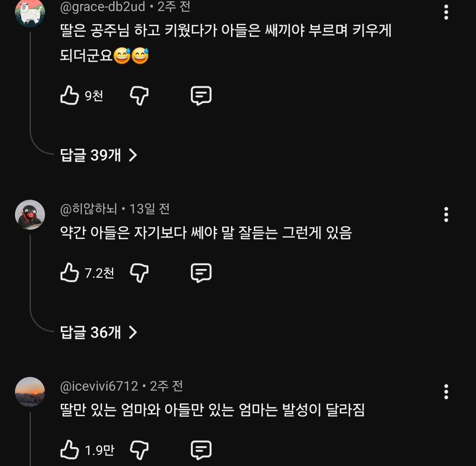Open more options for @grace-db2ud comment
Viewport: 476px width, 466px height.
pyautogui.click(x=446, y=13)
